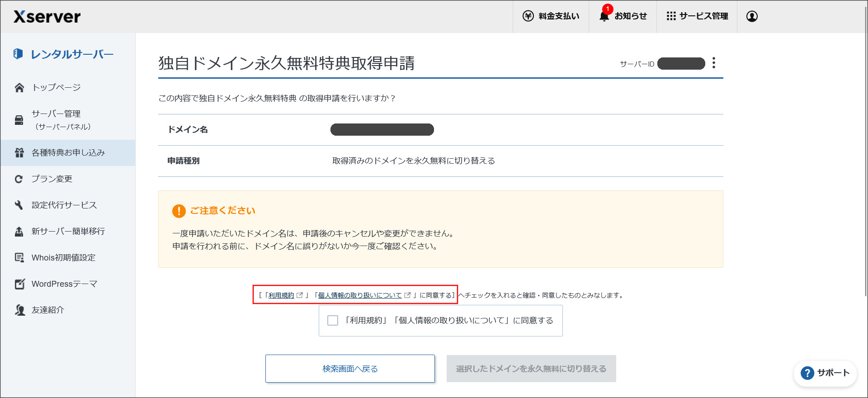The image size is (868, 398).
Task: Check the 利用規約 agreement checkbox
Action: tap(333, 321)
